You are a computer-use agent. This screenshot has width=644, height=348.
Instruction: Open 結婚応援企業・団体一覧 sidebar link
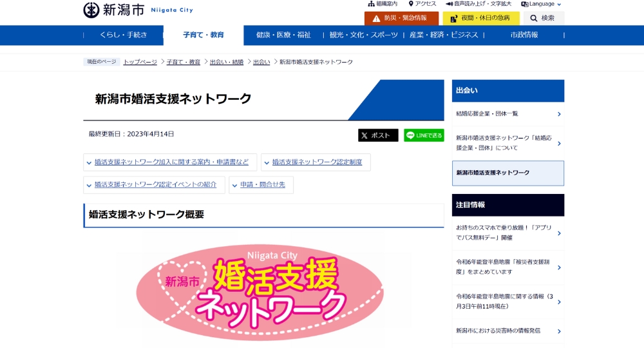(508, 114)
